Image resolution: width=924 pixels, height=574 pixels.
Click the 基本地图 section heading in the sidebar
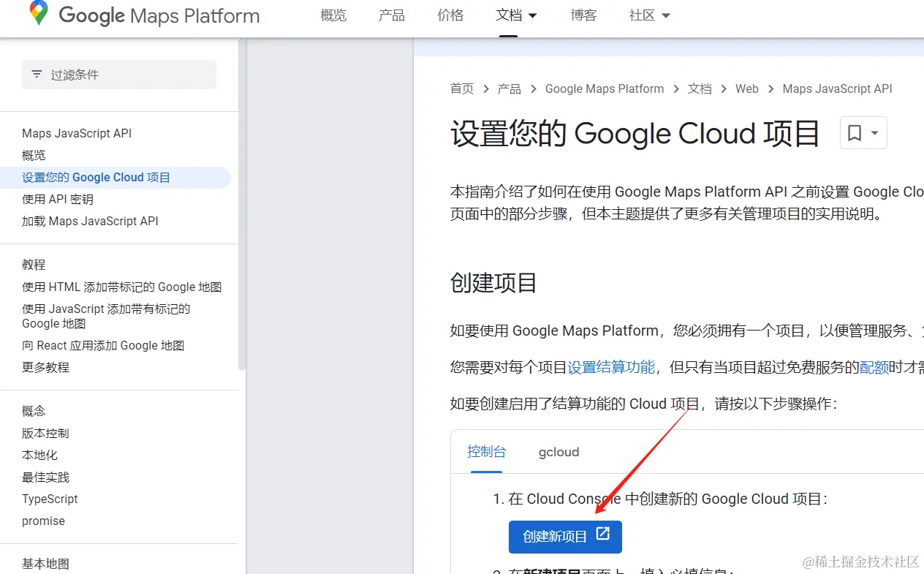tap(45, 564)
